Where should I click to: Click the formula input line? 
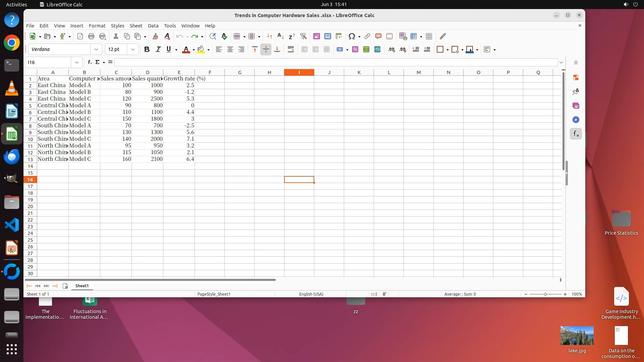tap(335, 62)
